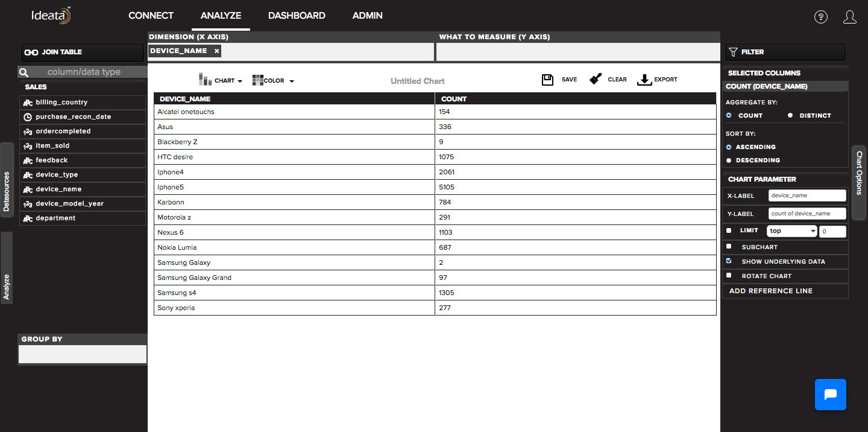Remove DEVICE_NAME from the dimension axis
The image size is (868, 432).
216,51
